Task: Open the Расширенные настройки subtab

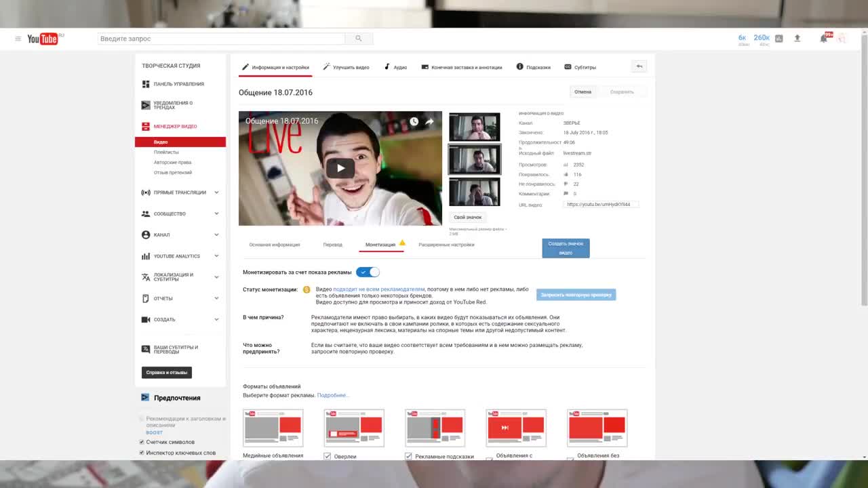Action: tap(446, 245)
